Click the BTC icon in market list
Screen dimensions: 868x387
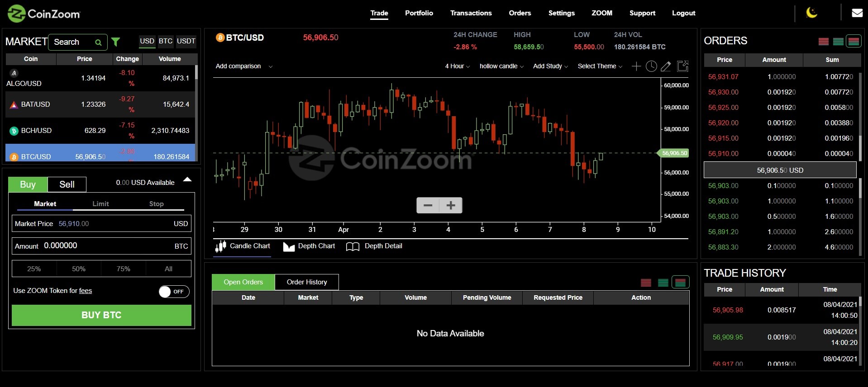(14, 157)
